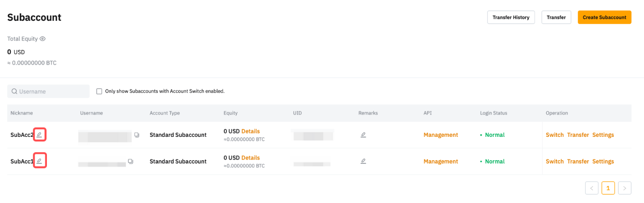Open API Management for SubAcc2
Image resolution: width=644 pixels, height=203 pixels.
pyautogui.click(x=441, y=135)
